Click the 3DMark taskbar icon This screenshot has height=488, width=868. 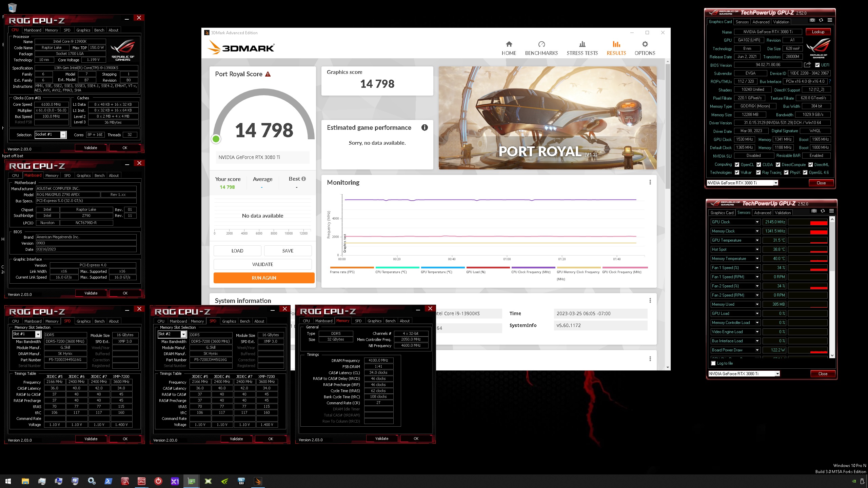click(258, 481)
